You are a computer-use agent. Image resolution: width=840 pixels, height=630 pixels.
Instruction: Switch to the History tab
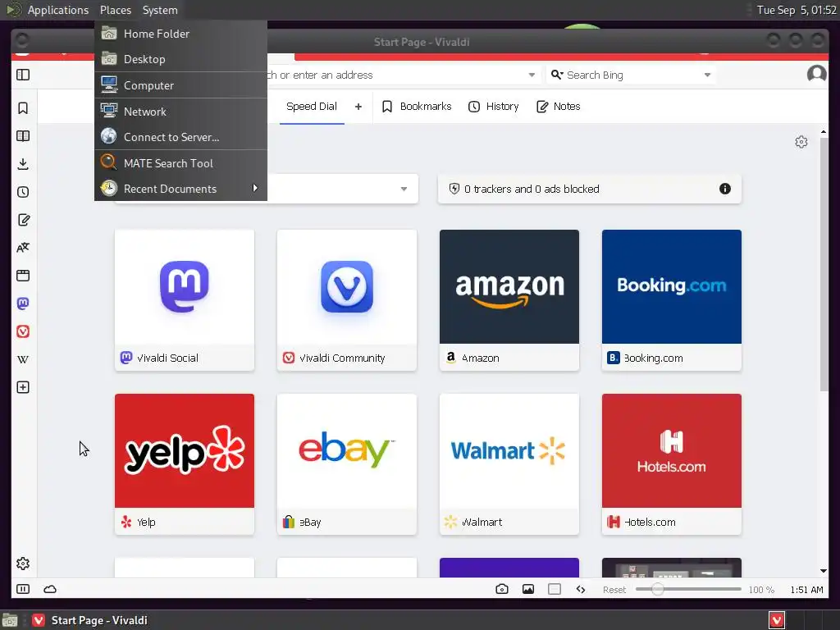click(493, 107)
